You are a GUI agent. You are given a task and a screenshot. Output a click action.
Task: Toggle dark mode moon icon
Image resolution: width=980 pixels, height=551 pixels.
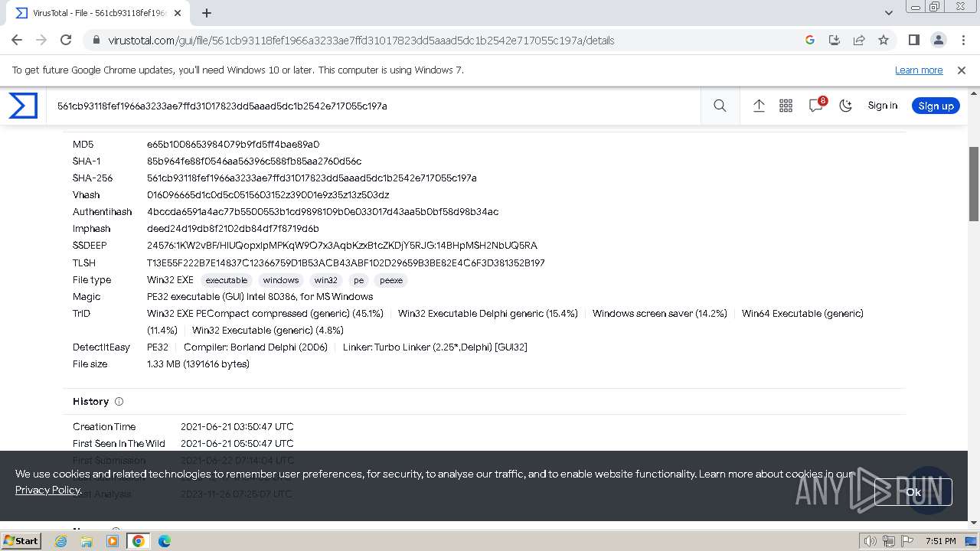[845, 106]
